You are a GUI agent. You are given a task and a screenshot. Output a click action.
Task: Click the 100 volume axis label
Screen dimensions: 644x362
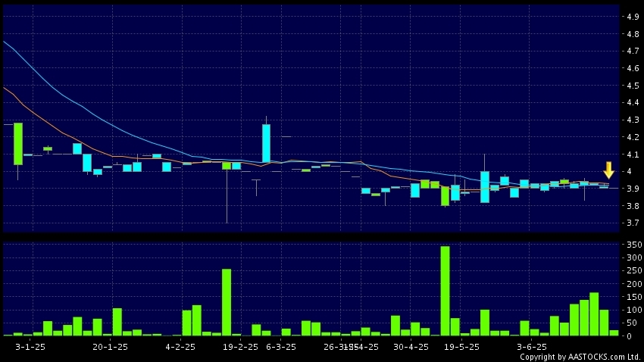click(x=634, y=310)
